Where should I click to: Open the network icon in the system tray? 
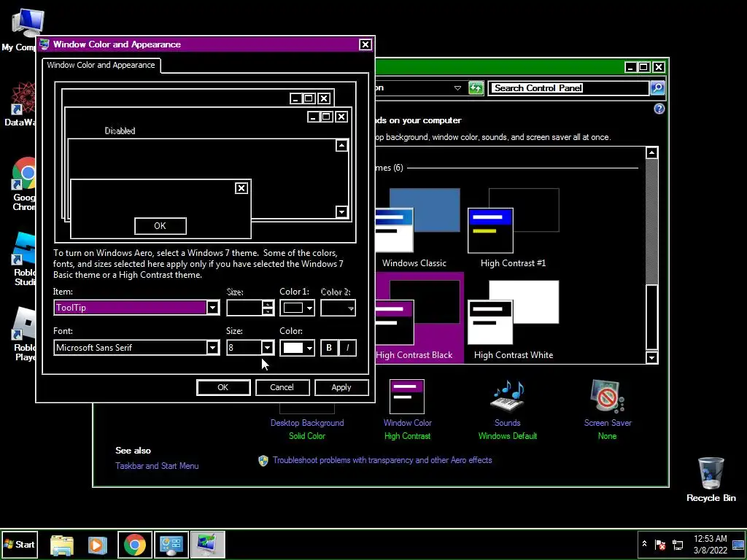[x=678, y=544]
